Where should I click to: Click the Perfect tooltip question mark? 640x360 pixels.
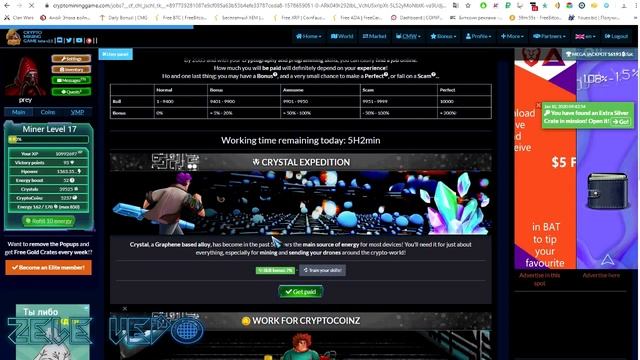click(x=386, y=74)
